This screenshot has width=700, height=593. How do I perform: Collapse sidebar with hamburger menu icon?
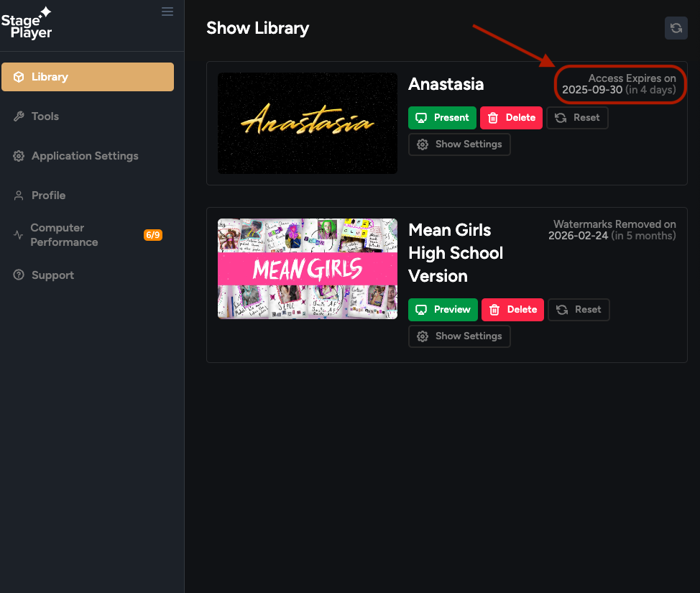(167, 12)
